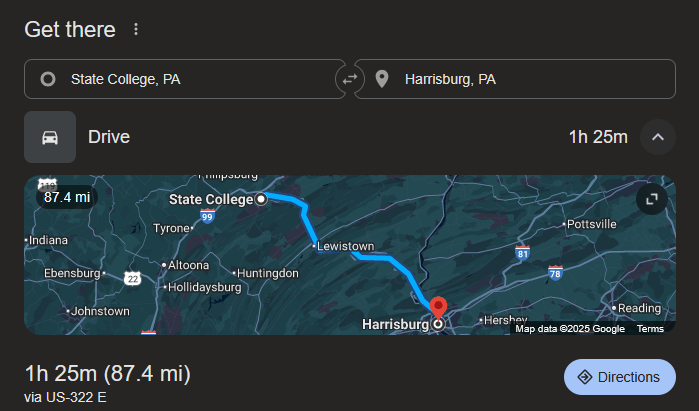Image resolution: width=699 pixels, height=411 pixels.
Task: Click the origin circle icon in start field
Action: click(x=47, y=79)
